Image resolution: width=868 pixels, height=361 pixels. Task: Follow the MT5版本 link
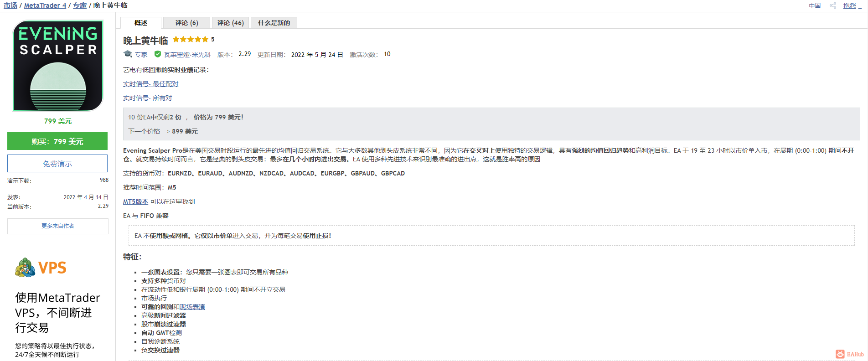click(x=135, y=201)
